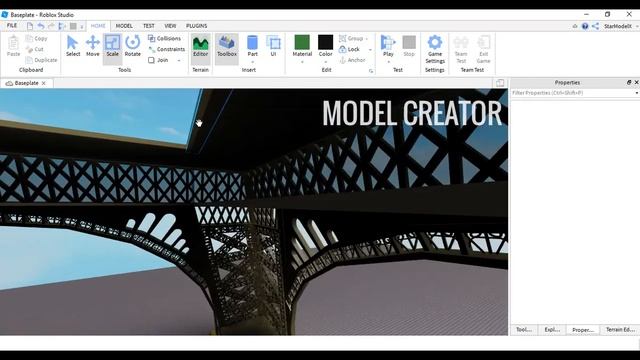Group the selected parts
Image resolution: width=640 pixels, height=360 pixels.
coord(351,38)
